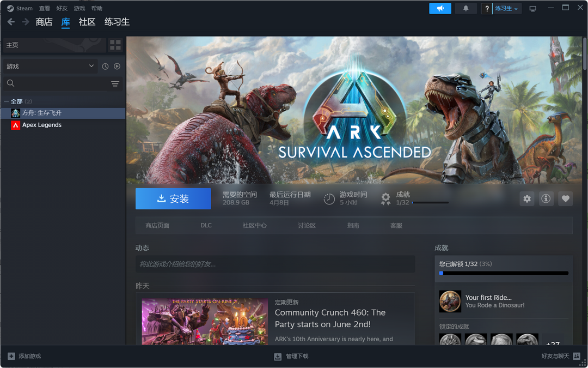Open the 好友 menu
Viewport: 588px width, 368px height.
coord(62,8)
